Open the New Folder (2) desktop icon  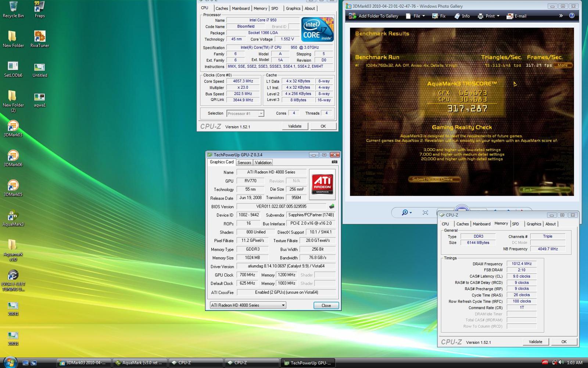point(13,101)
